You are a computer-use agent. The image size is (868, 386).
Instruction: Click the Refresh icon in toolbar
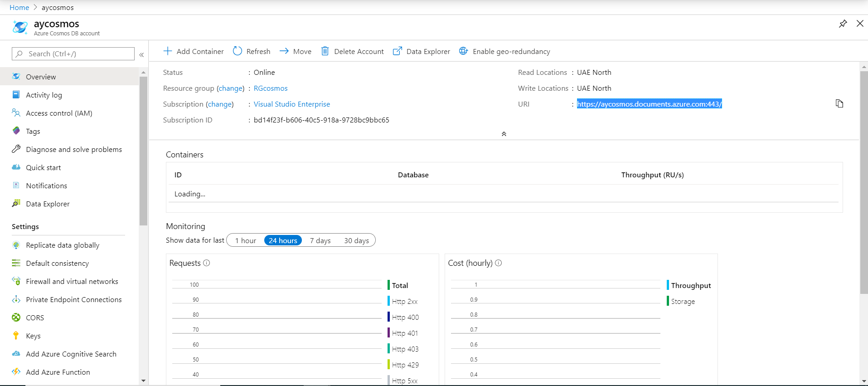[238, 51]
